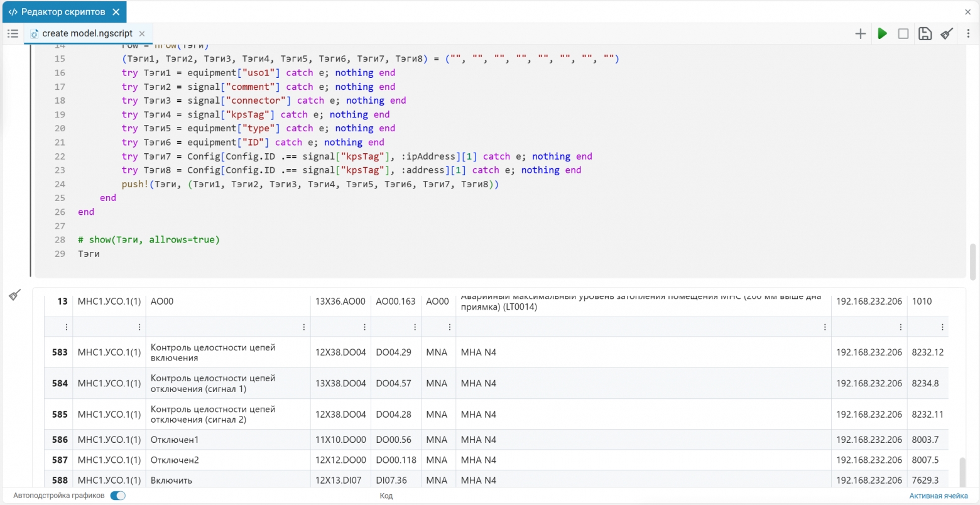Screen dimensions: 980x505
Task: Open the vertical three-dot toolbar menu
Action: click(x=968, y=34)
